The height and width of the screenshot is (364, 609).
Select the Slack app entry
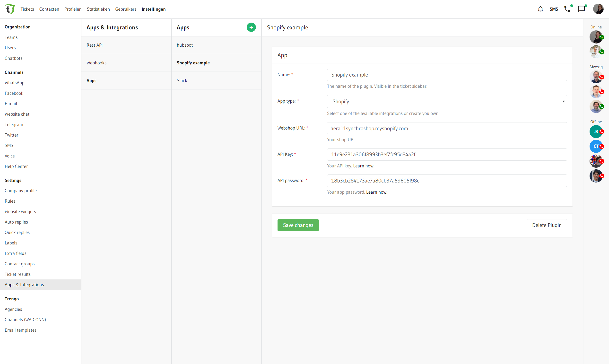(182, 80)
